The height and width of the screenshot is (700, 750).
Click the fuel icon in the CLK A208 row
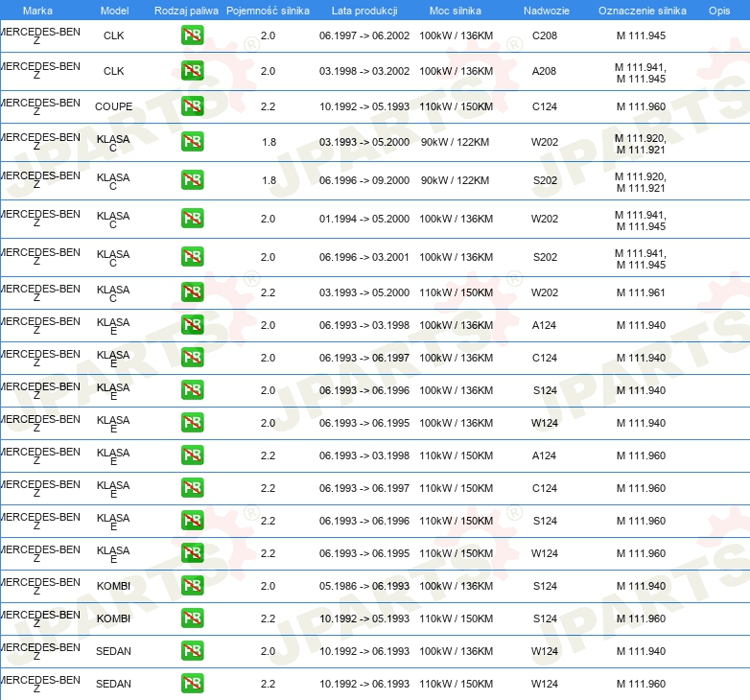click(x=192, y=71)
